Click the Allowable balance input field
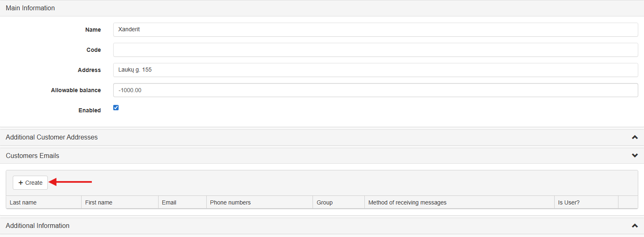This screenshot has width=644, height=237. click(375, 90)
